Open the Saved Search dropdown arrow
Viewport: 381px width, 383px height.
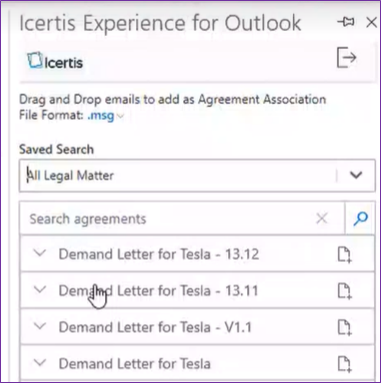click(356, 175)
